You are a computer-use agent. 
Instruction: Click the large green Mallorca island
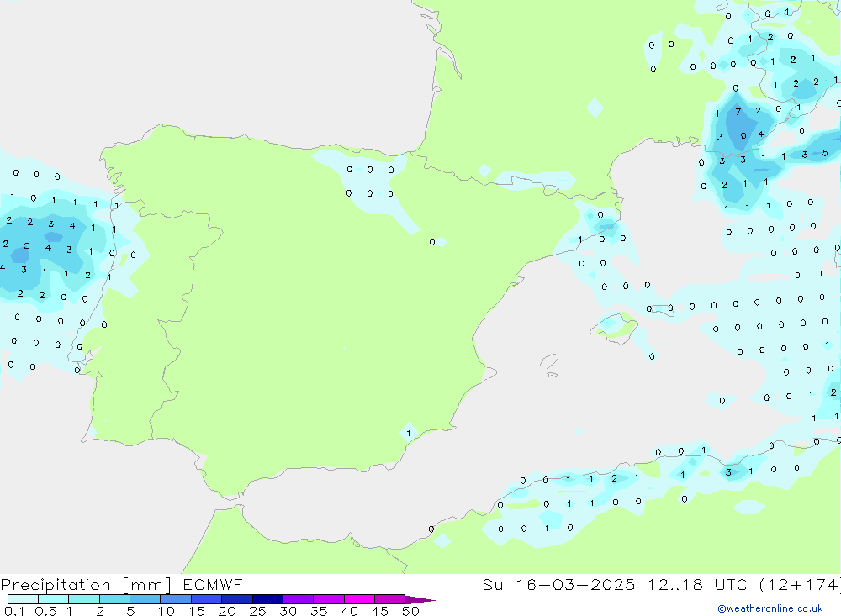click(x=615, y=325)
